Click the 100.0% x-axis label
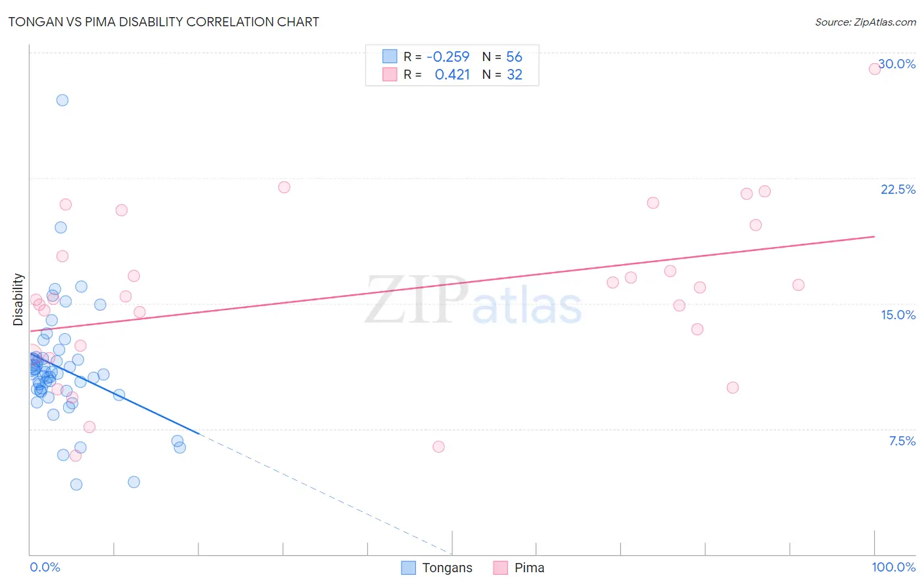The image size is (924, 586). 894,567
